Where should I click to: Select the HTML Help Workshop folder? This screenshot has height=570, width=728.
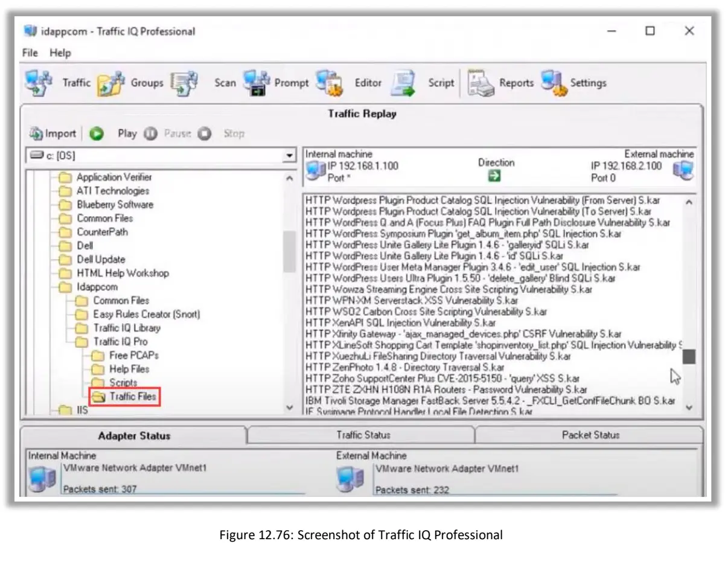tap(123, 274)
